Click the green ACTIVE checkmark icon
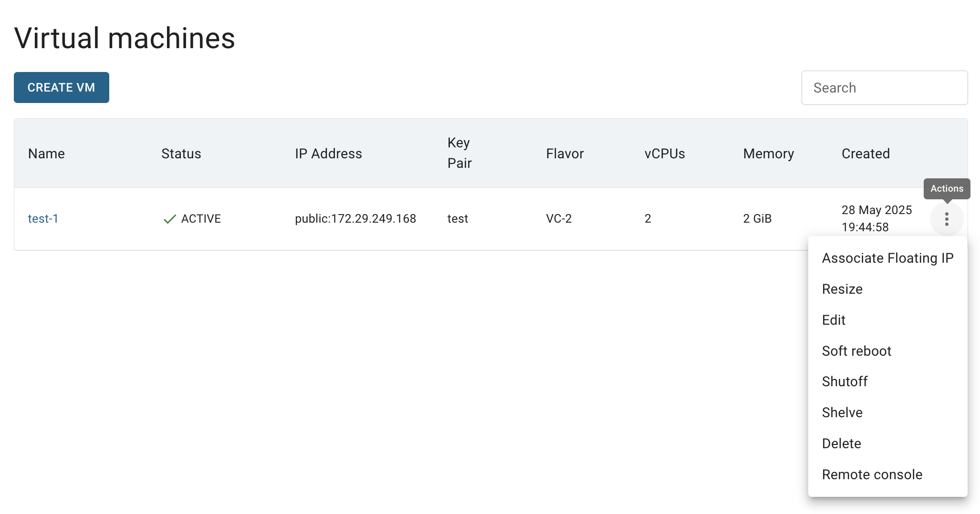The image size is (980, 514). (x=170, y=219)
